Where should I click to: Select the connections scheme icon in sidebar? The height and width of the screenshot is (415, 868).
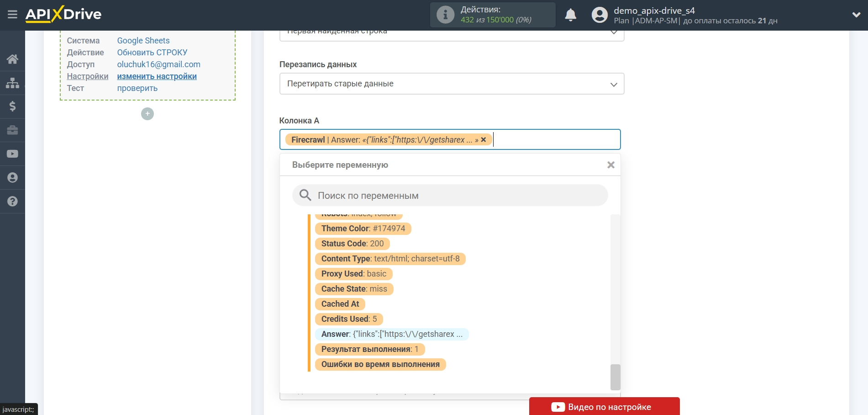coord(12,83)
